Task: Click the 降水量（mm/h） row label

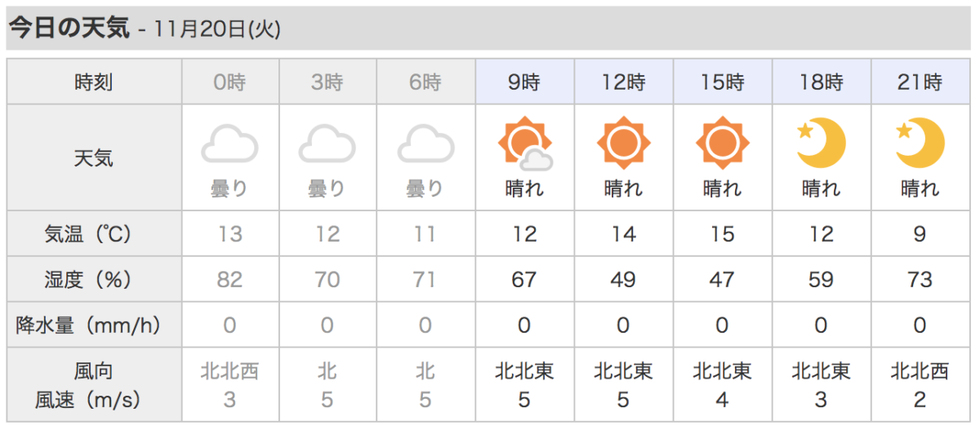Action: pos(94,326)
